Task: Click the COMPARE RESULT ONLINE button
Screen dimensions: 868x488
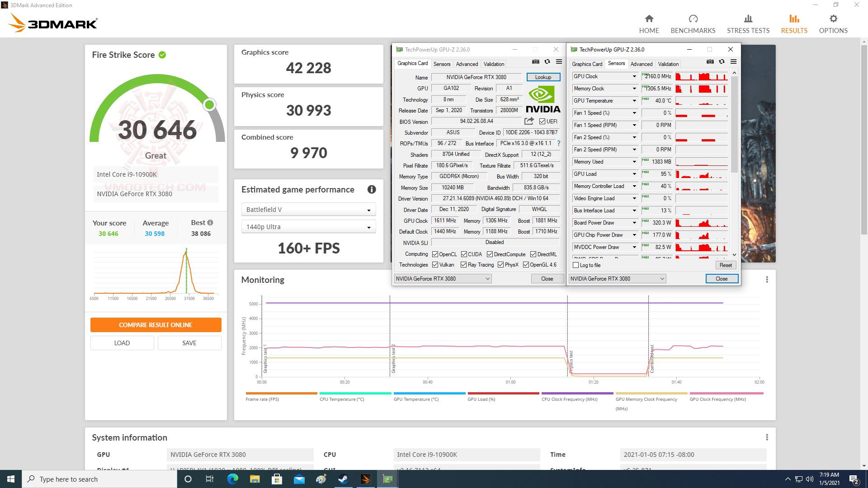Action: click(156, 324)
